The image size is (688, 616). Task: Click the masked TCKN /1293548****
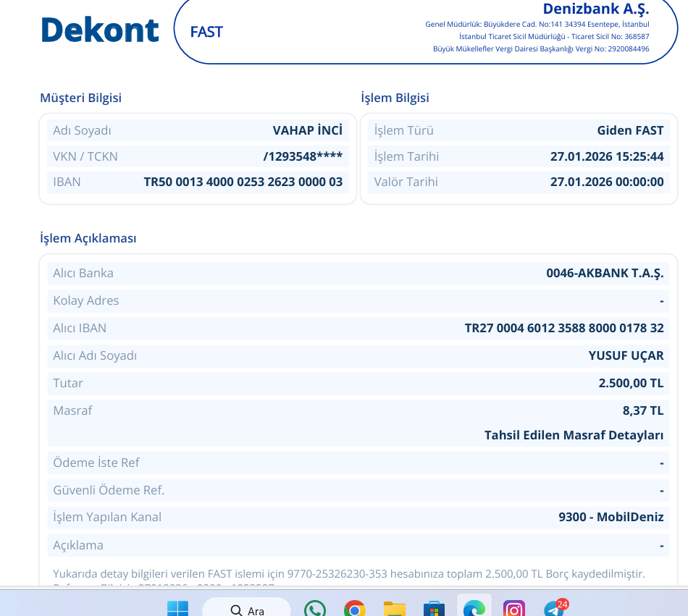click(x=303, y=156)
